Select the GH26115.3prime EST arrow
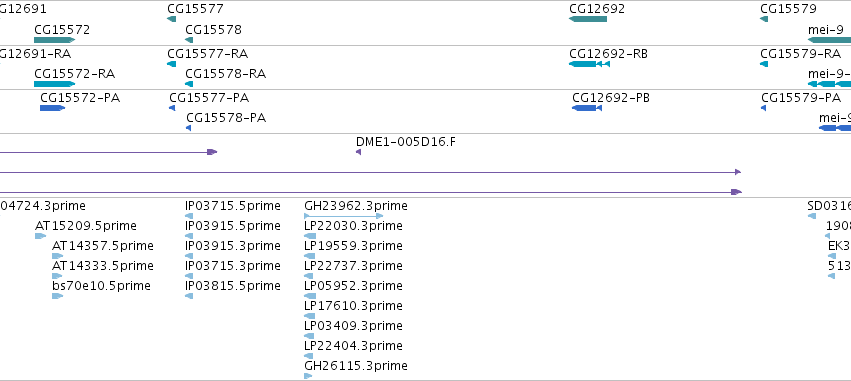Image resolution: width=851 pixels, height=381 pixels. click(x=308, y=376)
